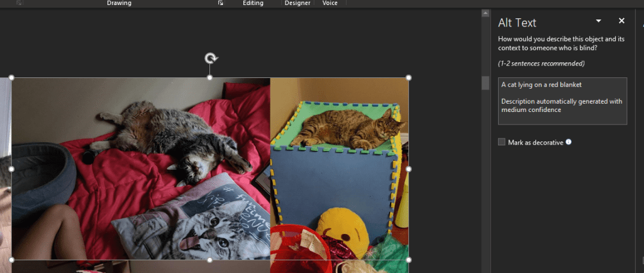Click the Editing group label
644x273 pixels.
pos(253,3)
